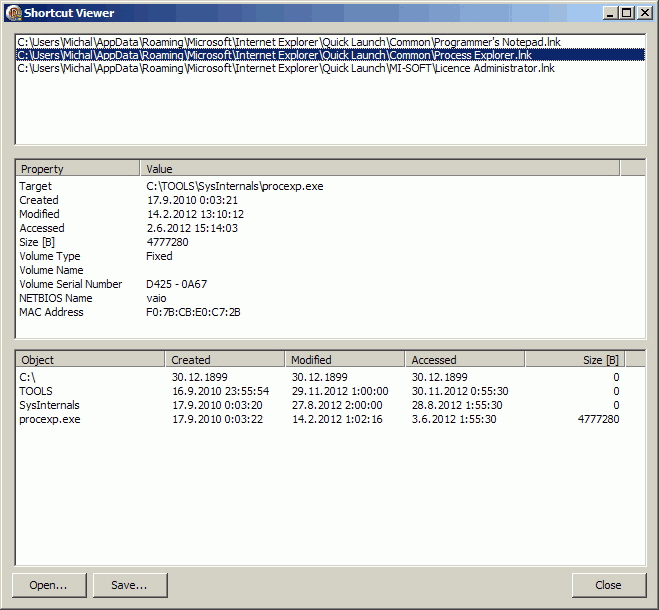This screenshot has width=659, height=610.
Task: Click the Fixed volume type value
Action: pos(159,256)
